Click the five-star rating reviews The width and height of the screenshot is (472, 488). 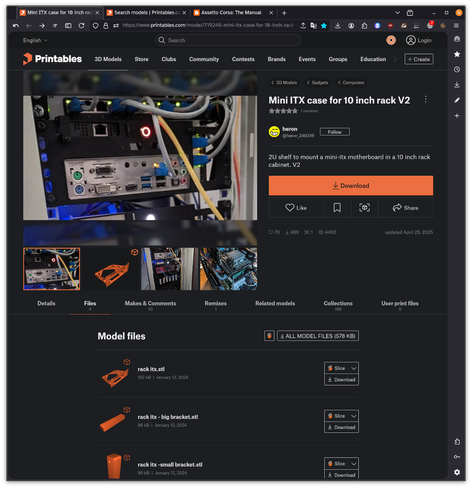tap(283, 111)
